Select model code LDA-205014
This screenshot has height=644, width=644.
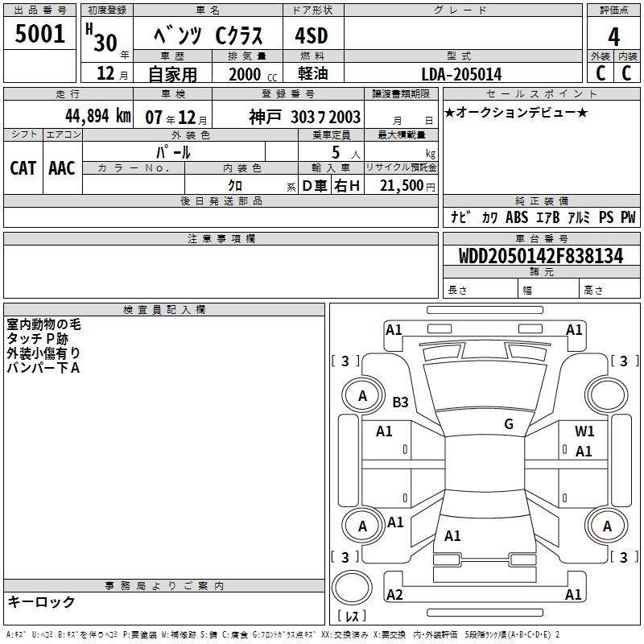tap(461, 74)
